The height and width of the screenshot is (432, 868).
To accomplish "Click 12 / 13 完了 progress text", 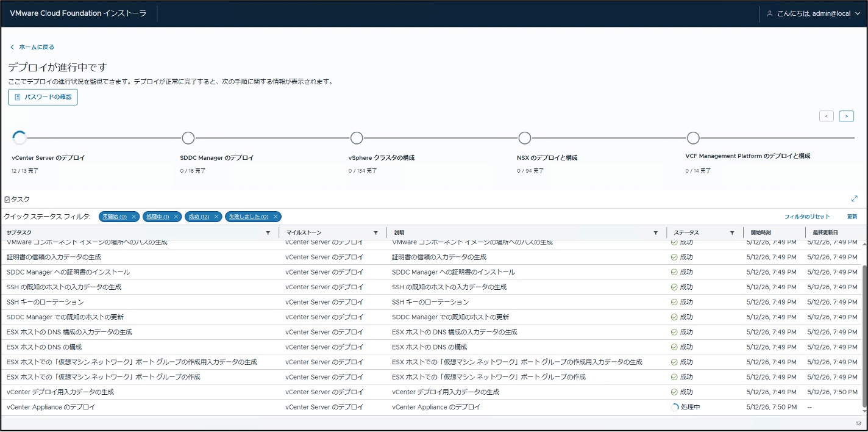I will (x=25, y=171).
